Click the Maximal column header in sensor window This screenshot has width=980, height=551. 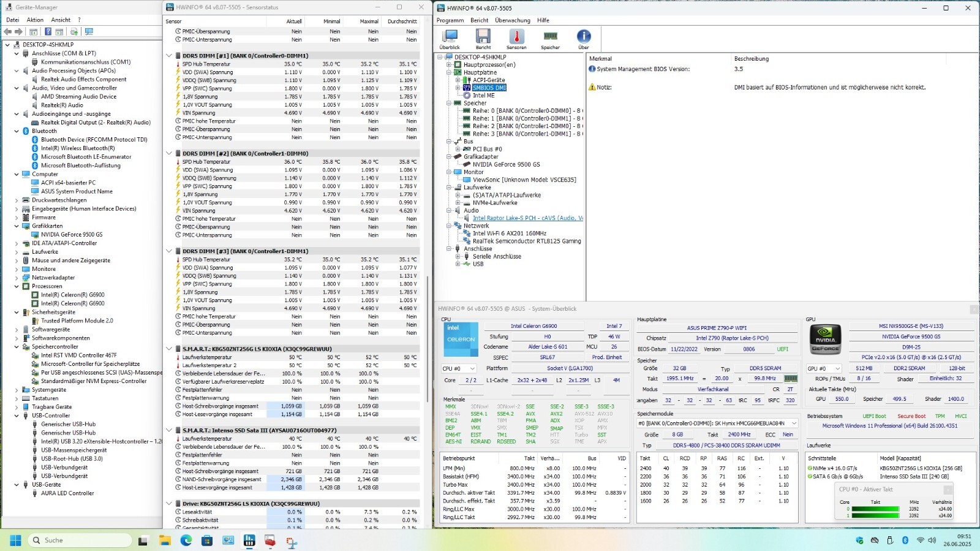[369, 21]
